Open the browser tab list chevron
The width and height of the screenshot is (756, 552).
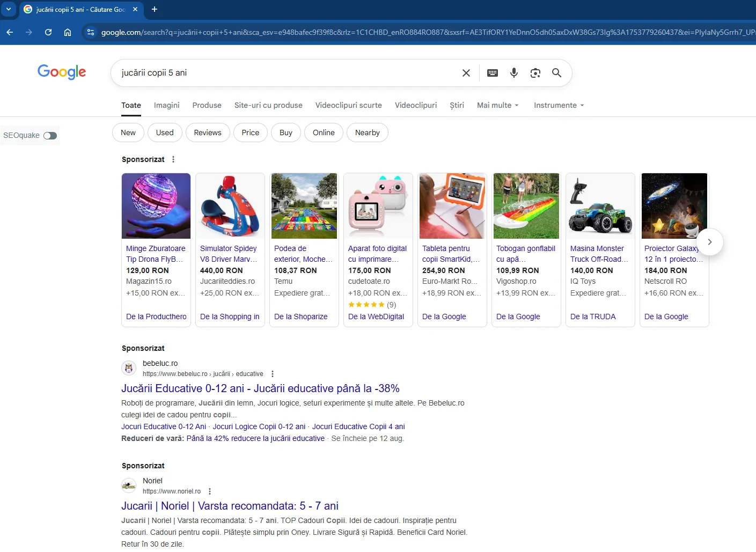(x=9, y=9)
